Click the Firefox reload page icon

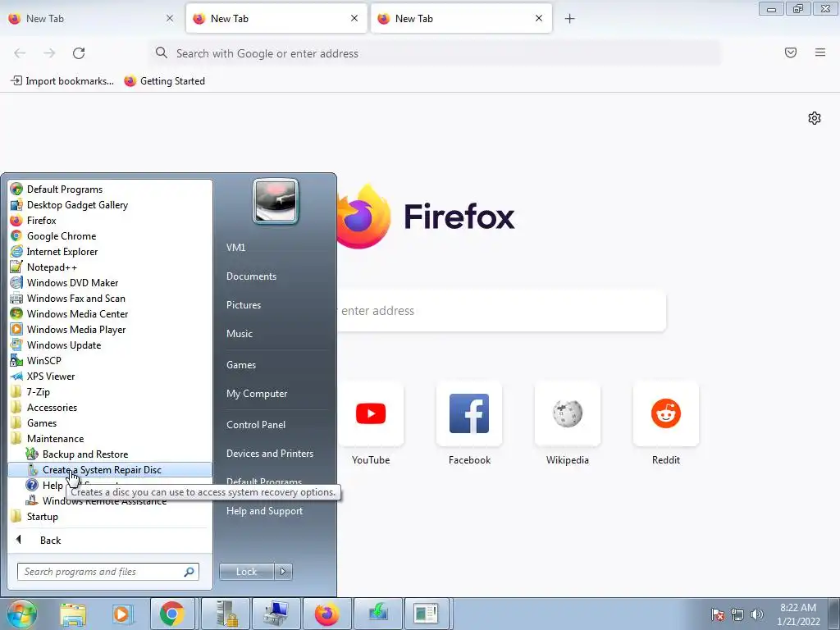click(79, 53)
